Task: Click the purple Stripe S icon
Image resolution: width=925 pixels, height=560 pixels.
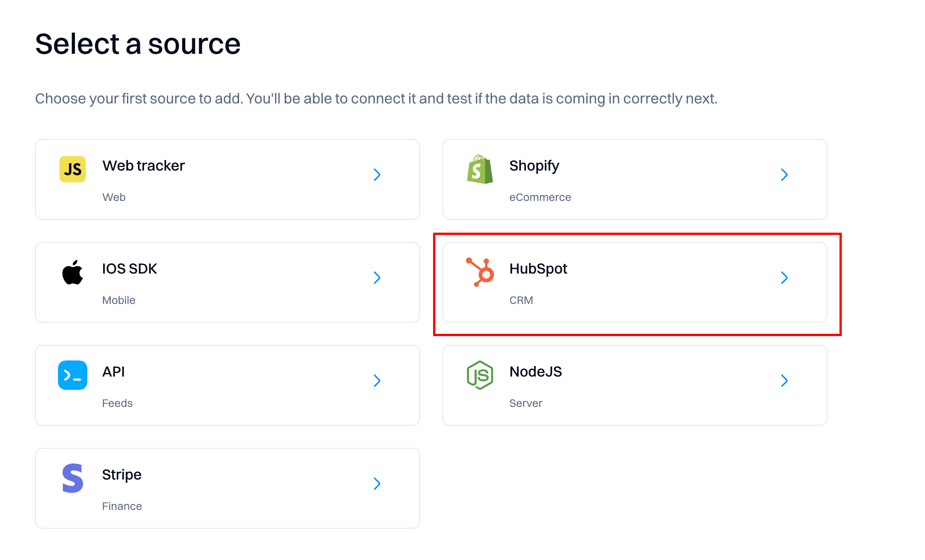Action: (x=73, y=478)
